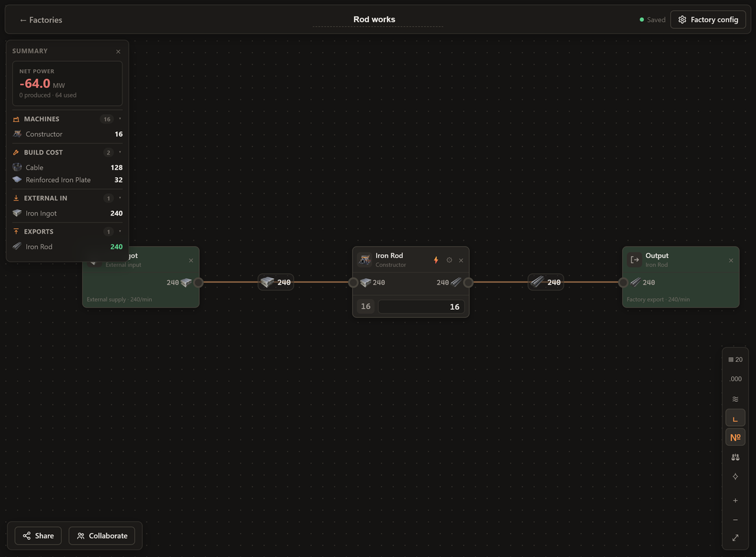Click the Net Power value -64.0
Viewport: 756px width, 557px height.
(35, 83)
